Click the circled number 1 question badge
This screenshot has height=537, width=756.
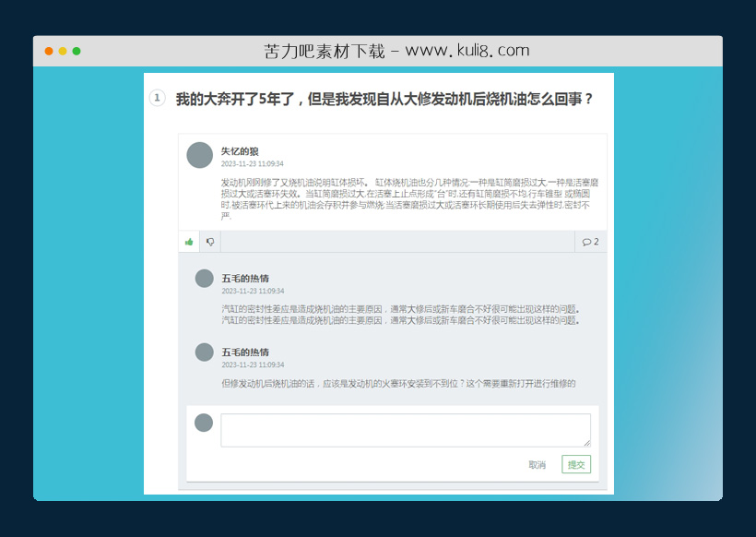[158, 99]
